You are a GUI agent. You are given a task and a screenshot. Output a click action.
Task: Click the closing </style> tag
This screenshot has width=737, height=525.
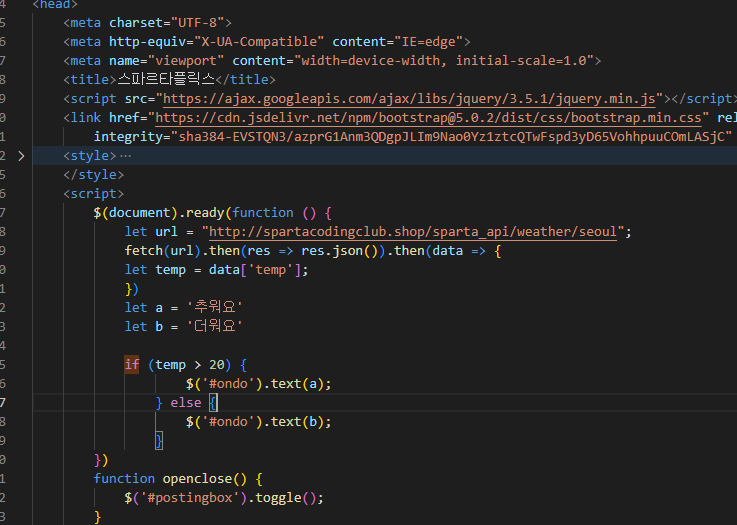point(94,175)
